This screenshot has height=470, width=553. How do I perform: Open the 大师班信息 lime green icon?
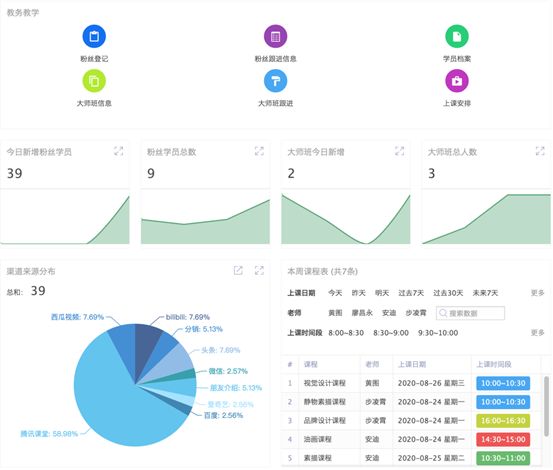tap(94, 81)
